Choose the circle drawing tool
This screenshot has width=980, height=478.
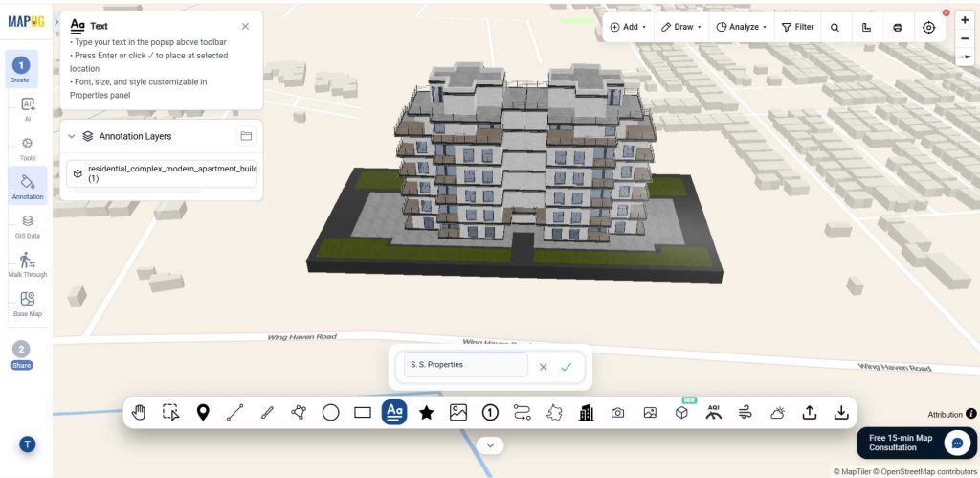coord(330,412)
